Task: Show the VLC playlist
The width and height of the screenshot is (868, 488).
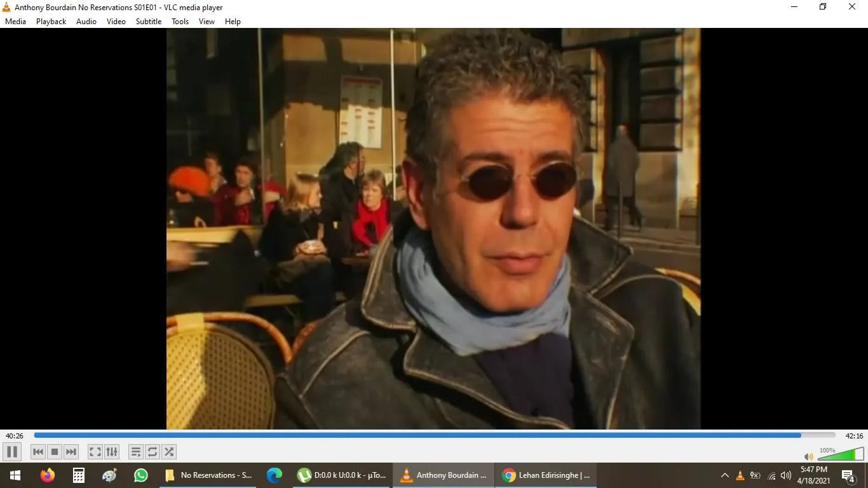Action: coord(135,452)
